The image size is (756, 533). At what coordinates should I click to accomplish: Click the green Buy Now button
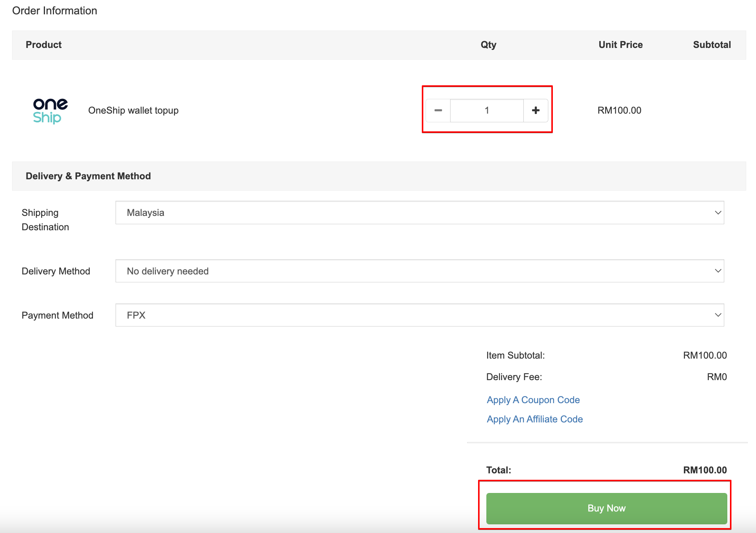coord(606,508)
